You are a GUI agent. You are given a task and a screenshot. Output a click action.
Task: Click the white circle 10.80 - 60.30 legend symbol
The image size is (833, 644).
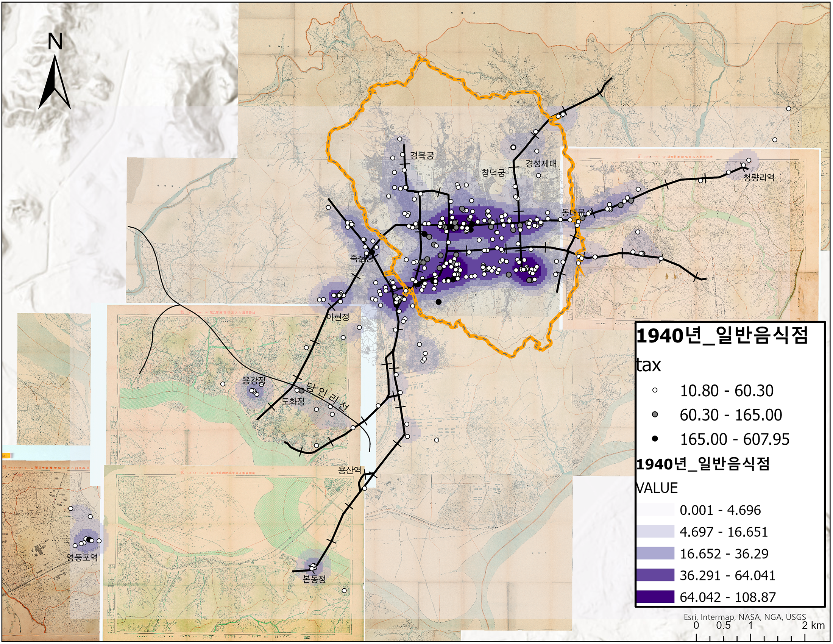pos(655,390)
